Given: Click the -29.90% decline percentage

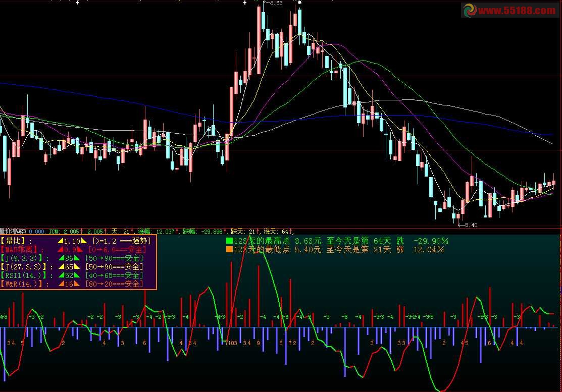Looking at the screenshot, I should click(x=431, y=241).
